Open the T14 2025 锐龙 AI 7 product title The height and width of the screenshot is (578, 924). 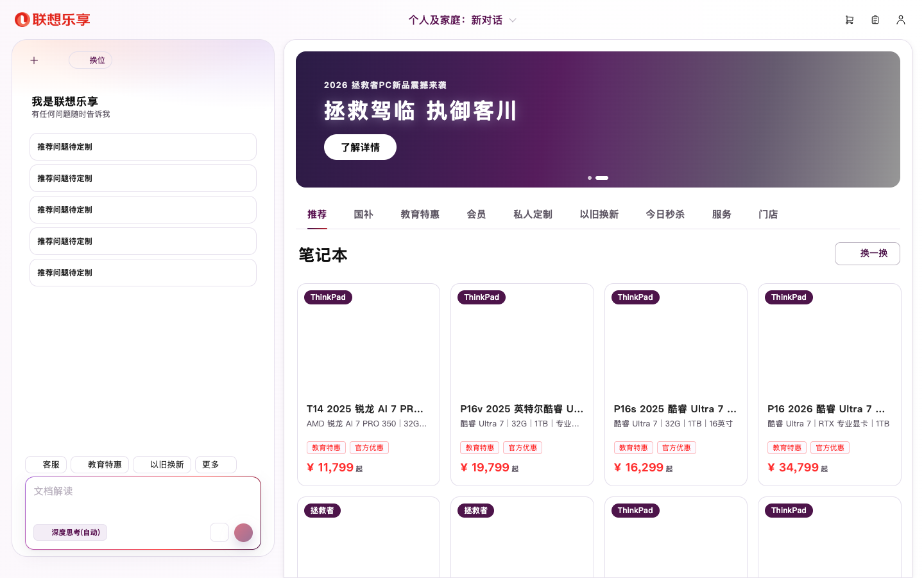pyautogui.click(x=365, y=409)
